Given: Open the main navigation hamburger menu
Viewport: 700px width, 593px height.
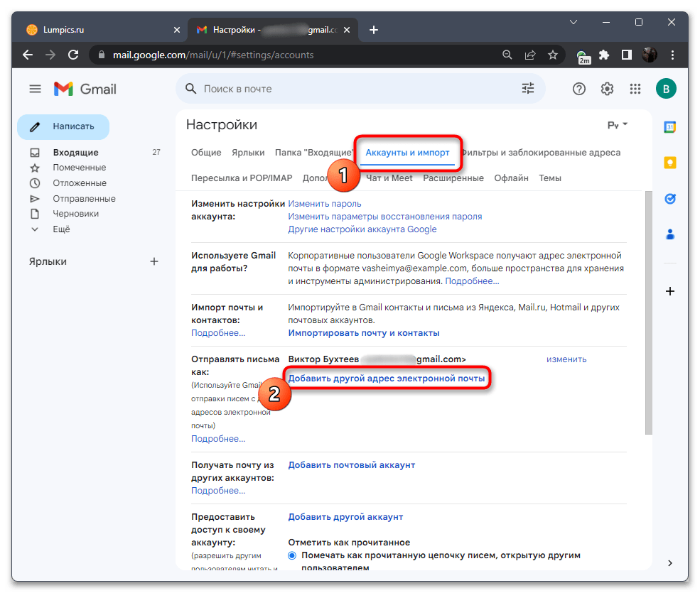Looking at the screenshot, I should (34, 88).
